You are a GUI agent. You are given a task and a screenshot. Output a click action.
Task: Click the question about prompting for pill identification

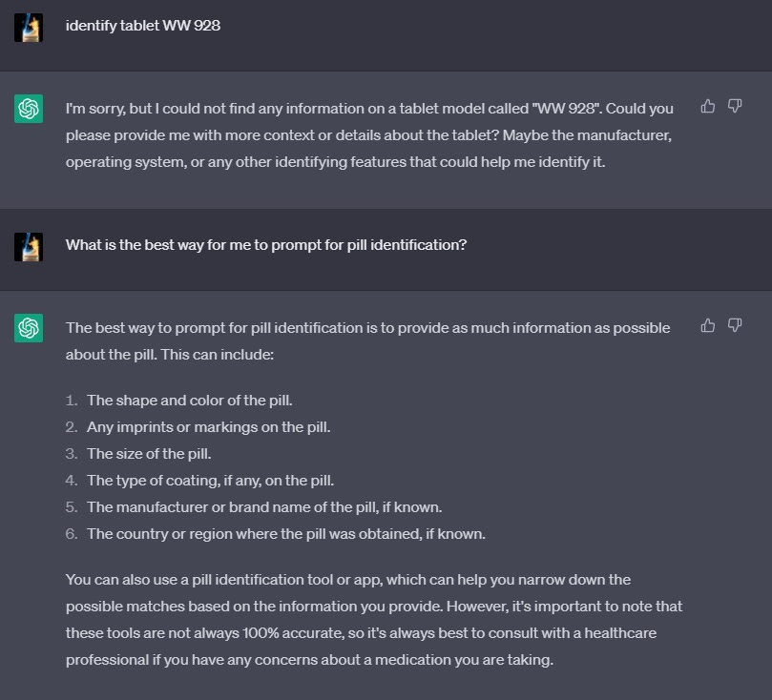[x=266, y=245]
